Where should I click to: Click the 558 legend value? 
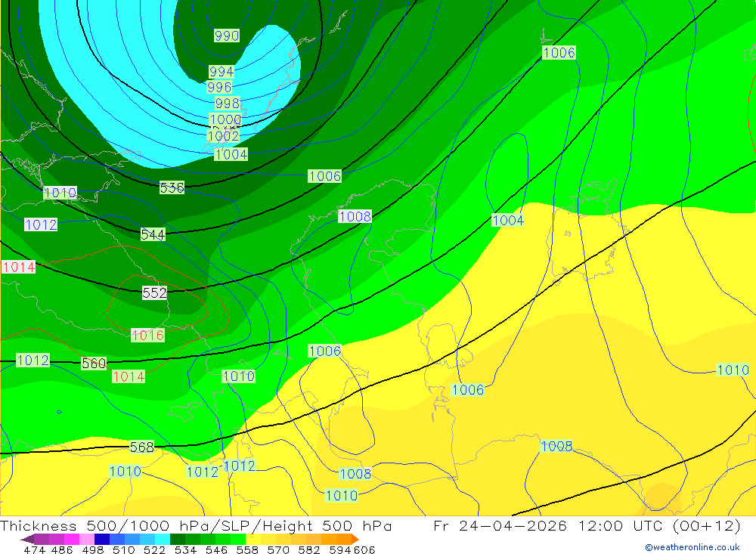click(x=247, y=549)
